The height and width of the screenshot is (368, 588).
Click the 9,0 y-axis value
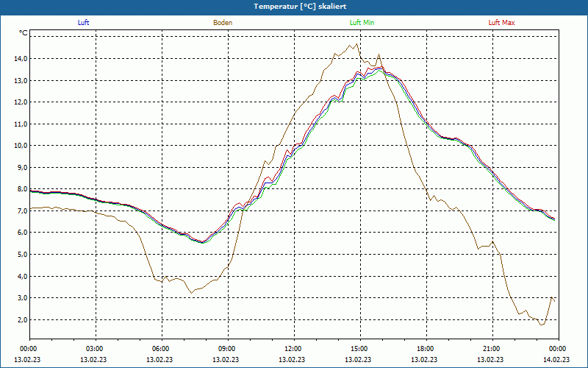click(23, 168)
